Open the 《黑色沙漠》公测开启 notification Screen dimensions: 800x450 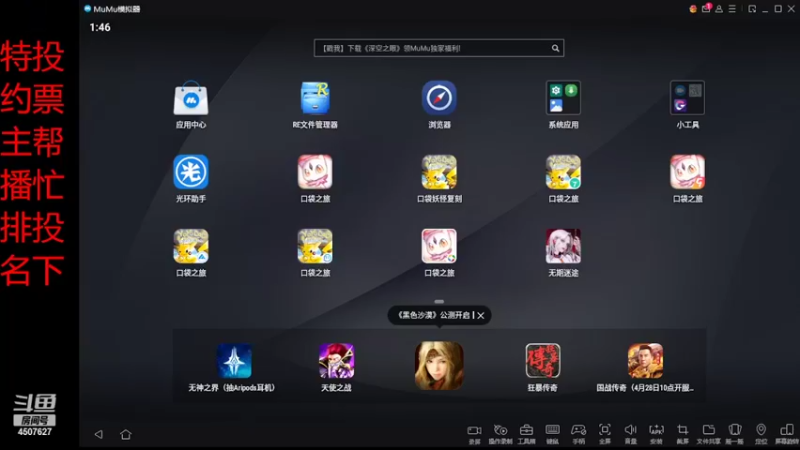tap(434, 315)
